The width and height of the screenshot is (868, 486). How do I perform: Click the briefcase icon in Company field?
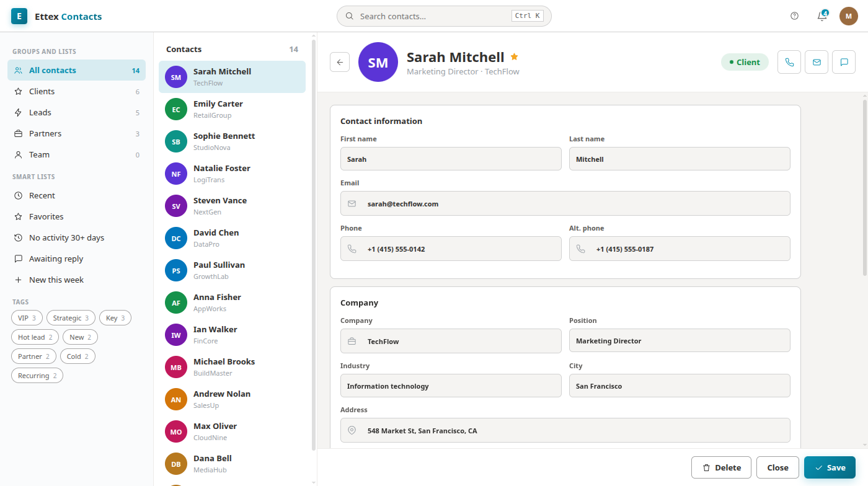point(352,341)
